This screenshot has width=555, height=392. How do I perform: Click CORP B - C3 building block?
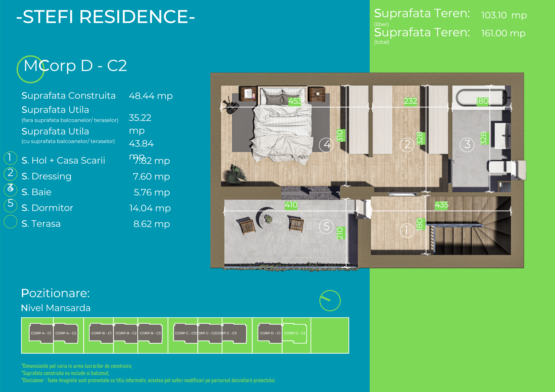(x=150, y=333)
